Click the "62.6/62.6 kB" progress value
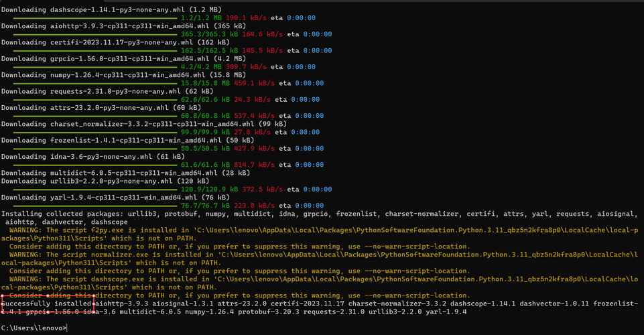644x335 pixels. pyautogui.click(x=205, y=99)
